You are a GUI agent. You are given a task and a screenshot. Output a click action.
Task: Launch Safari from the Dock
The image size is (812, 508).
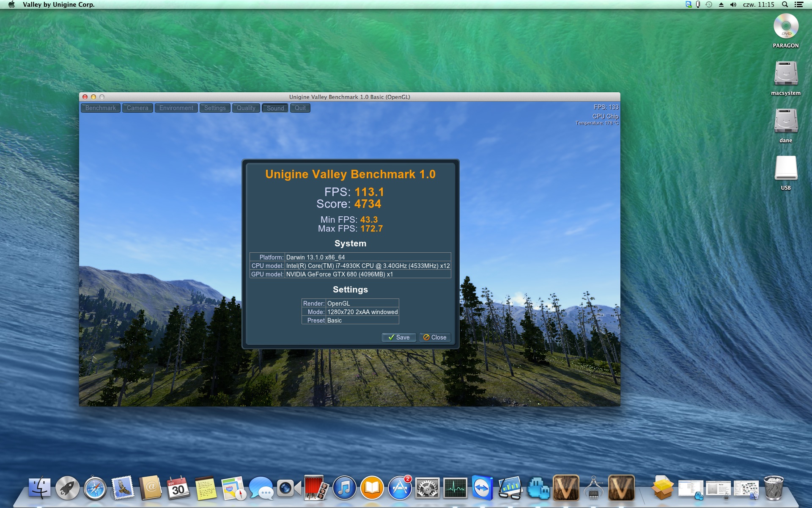pos(95,488)
